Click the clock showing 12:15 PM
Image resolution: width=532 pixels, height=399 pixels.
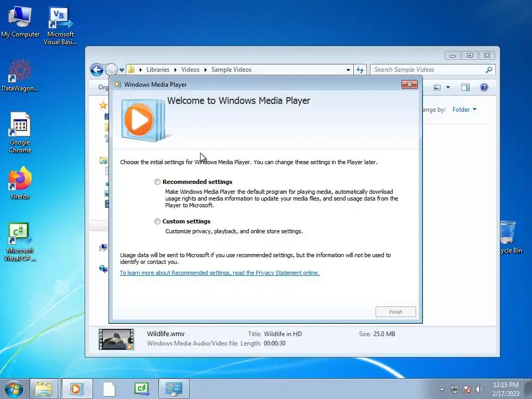[x=506, y=389]
